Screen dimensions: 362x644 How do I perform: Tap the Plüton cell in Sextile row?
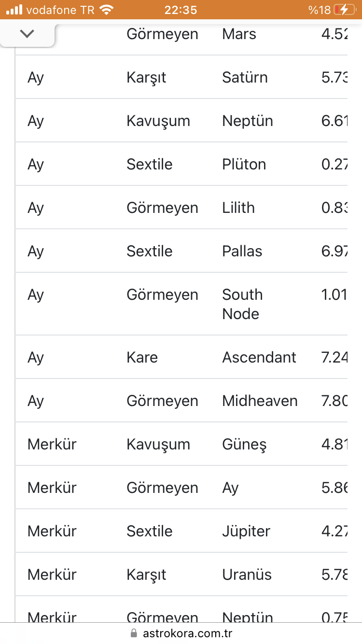pyautogui.click(x=244, y=164)
